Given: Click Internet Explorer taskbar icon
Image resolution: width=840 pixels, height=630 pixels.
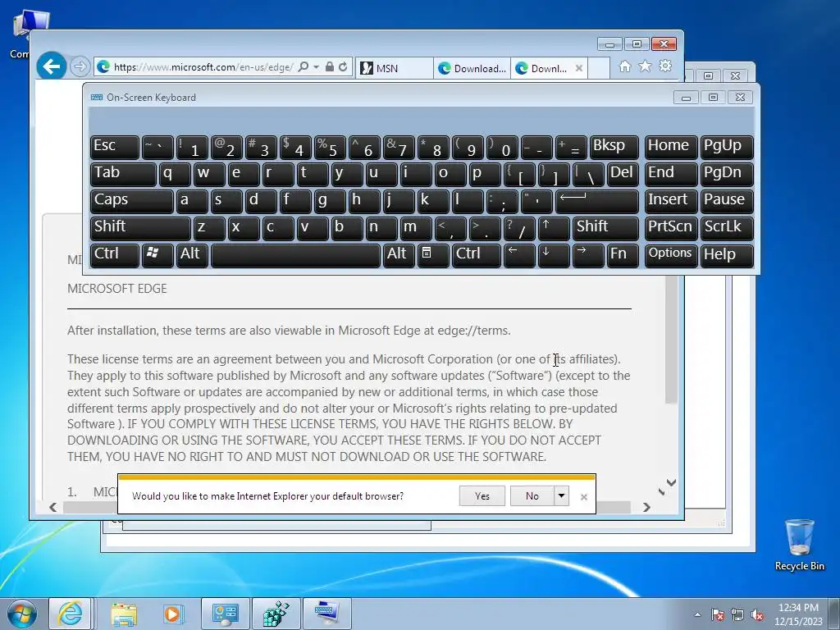Looking at the screenshot, I should click(x=71, y=614).
